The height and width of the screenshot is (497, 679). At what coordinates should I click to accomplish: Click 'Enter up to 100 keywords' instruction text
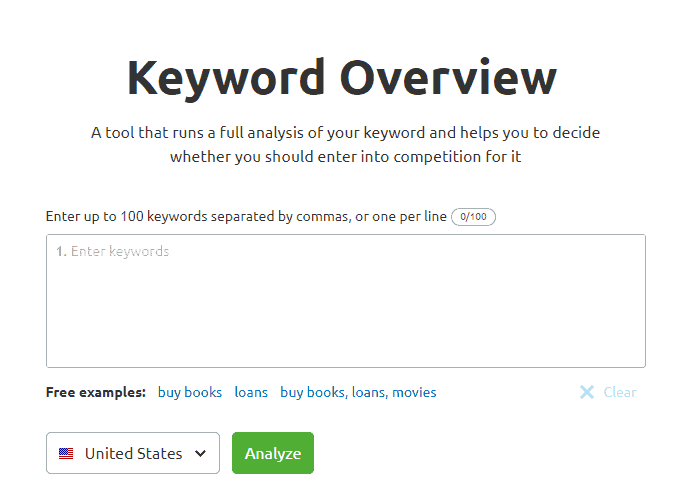[246, 216]
